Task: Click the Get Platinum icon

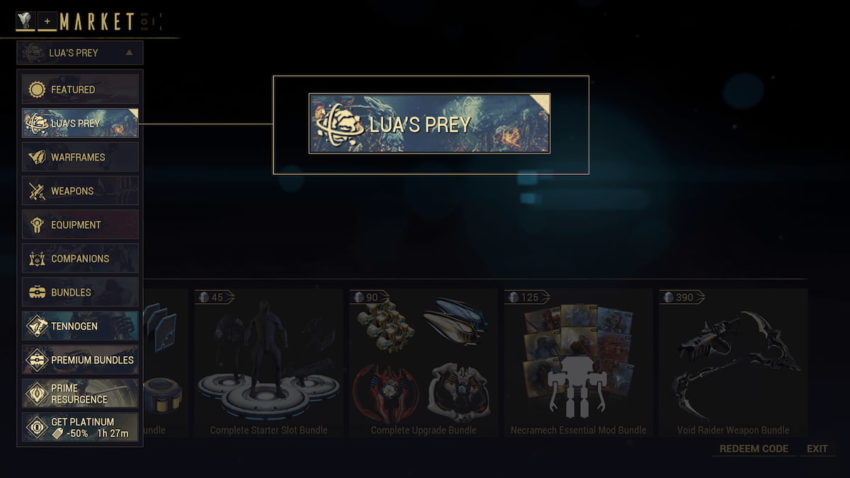Action: (37, 427)
